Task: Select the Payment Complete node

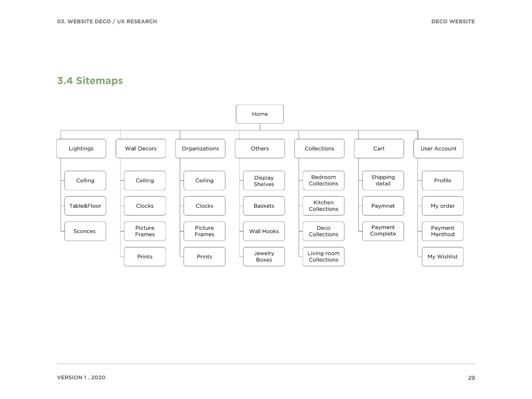Action: (x=383, y=231)
